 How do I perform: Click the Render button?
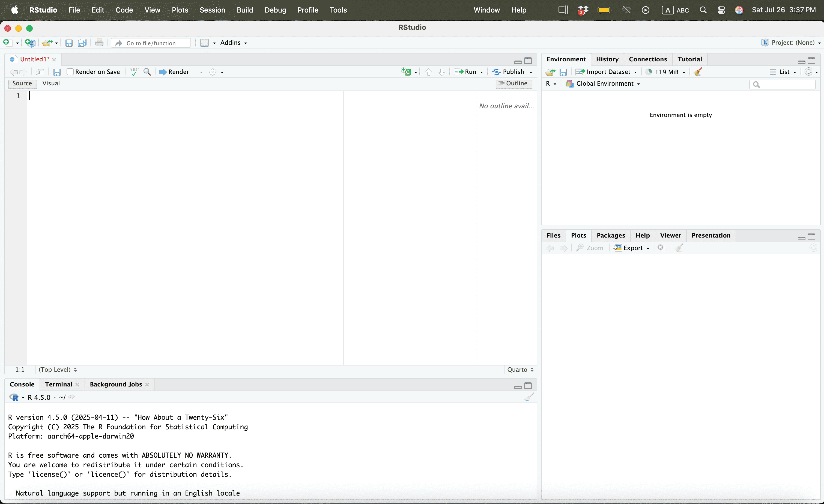[x=175, y=72]
